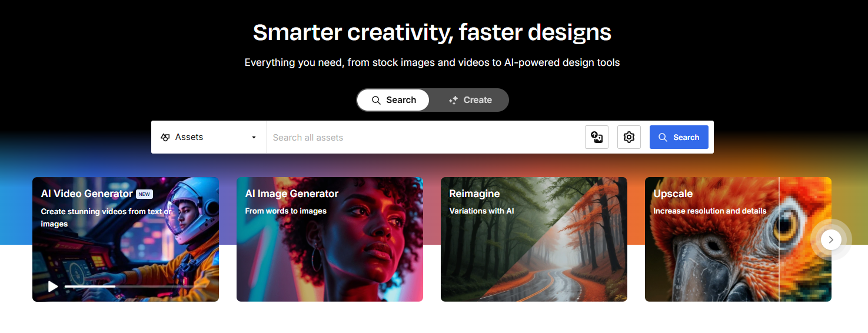Switch to Create mode toggle
This screenshot has width=868, height=333.
(x=470, y=100)
